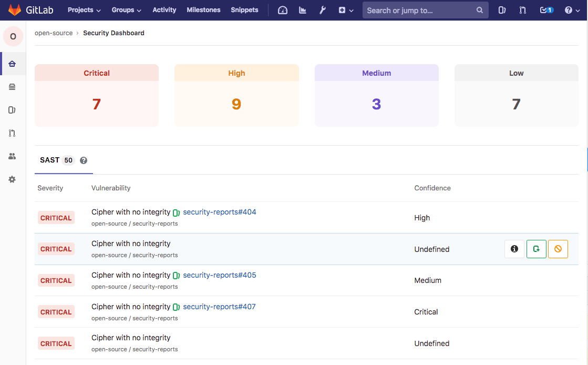
Task: Dismiss the selected vulnerability
Action: [x=558, y=249]
